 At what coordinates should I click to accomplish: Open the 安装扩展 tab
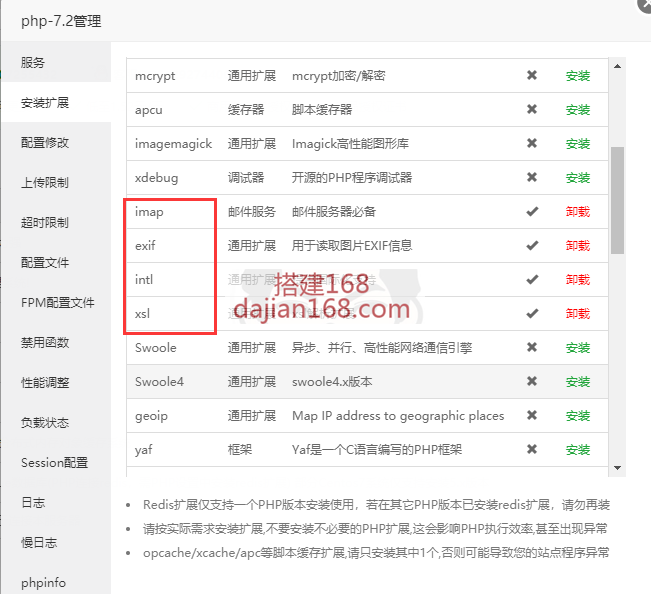pyautogui.click(x=45, y=103)
